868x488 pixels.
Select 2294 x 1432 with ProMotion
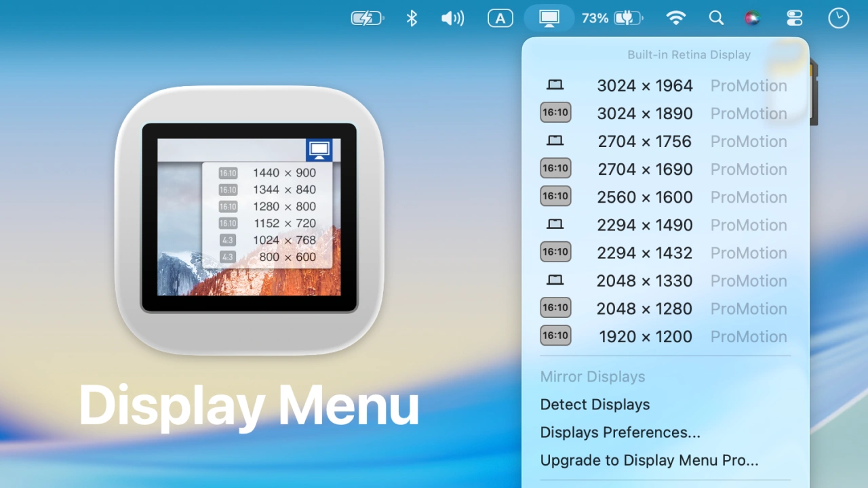[644, 252]
